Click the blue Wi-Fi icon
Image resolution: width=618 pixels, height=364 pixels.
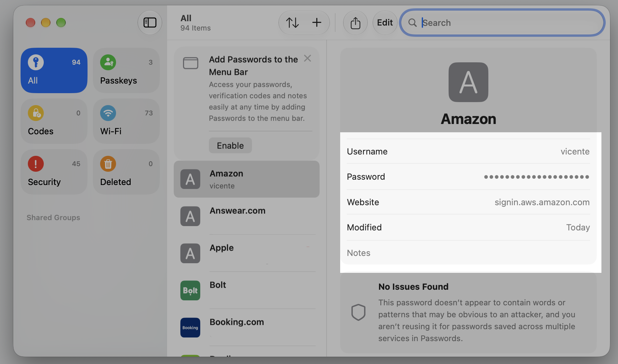pyautogui.click(x=108, y=113)
